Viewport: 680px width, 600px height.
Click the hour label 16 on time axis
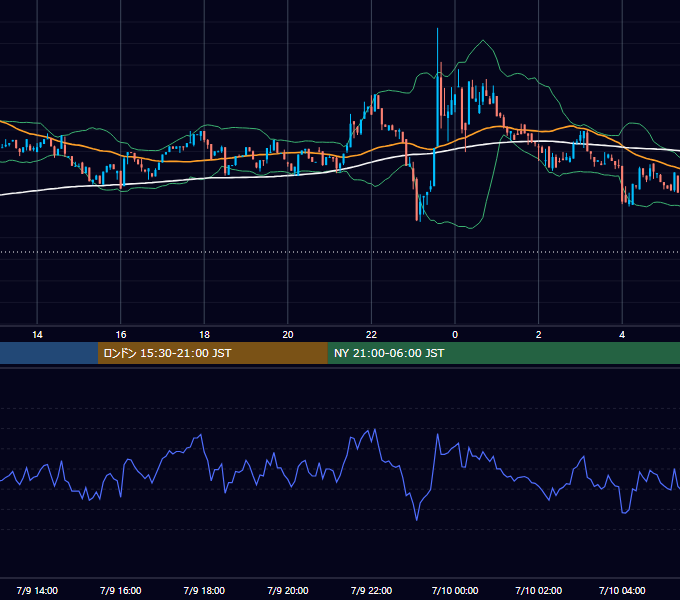[x=121, y=335]
